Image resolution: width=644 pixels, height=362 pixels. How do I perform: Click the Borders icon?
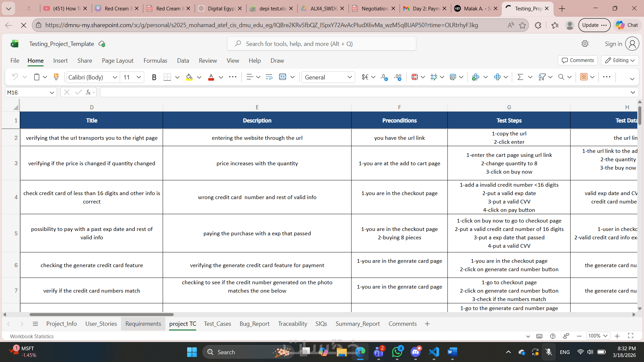[x=167, y=77]
